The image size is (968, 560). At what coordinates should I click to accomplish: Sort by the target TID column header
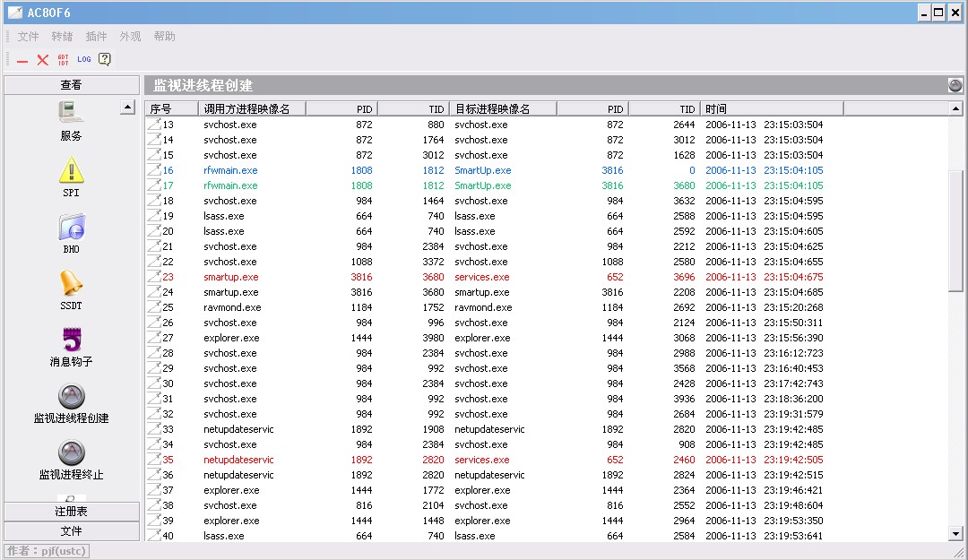[x=664, y=108]
